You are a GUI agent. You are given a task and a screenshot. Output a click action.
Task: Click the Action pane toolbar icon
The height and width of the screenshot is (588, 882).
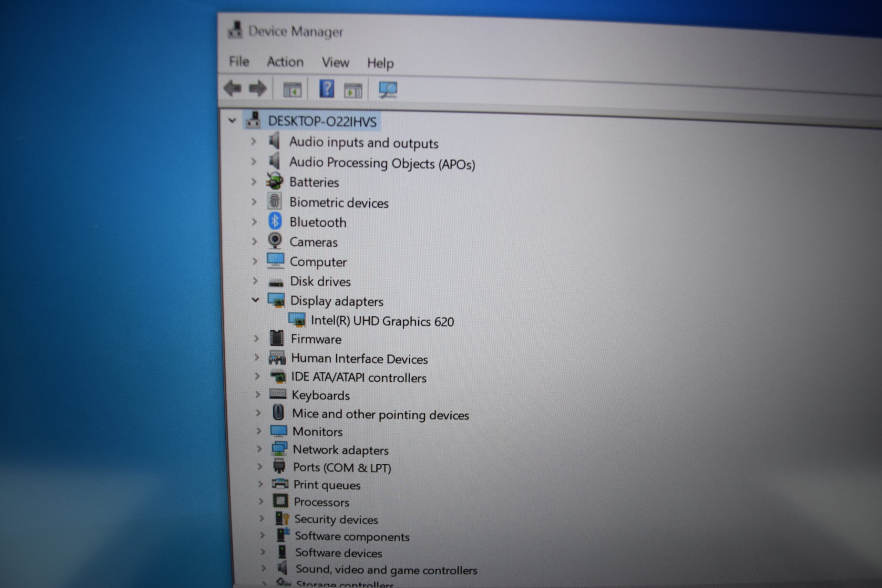click(353, 90)
